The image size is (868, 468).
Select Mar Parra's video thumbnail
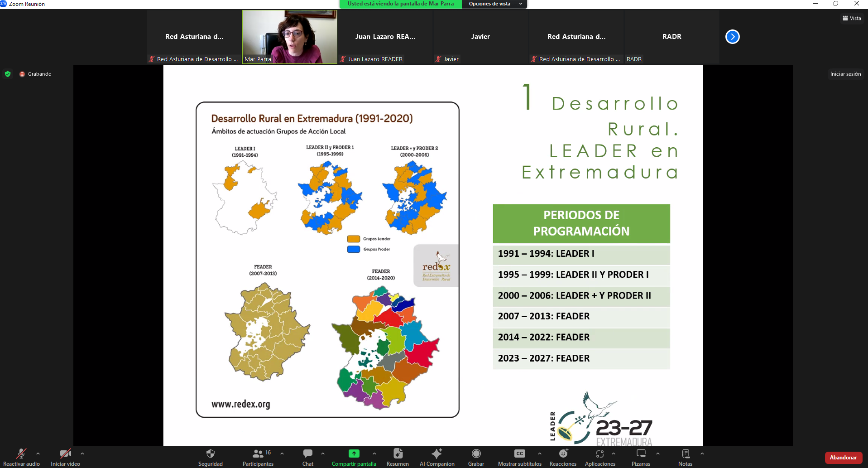[x=290, y=37]
